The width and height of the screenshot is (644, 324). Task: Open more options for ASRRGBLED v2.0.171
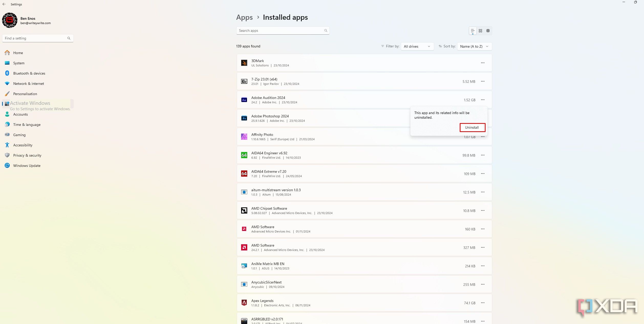[482, 321]
